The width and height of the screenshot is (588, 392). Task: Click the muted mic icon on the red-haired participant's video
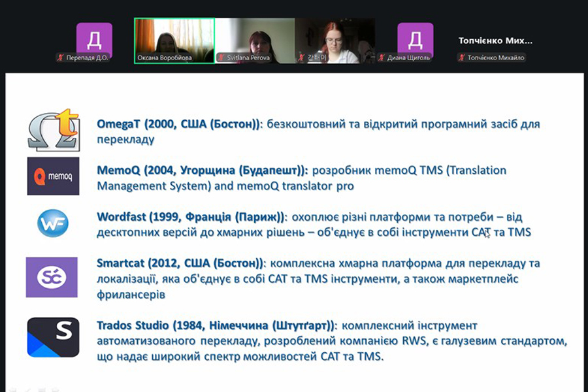coord(301,57)
